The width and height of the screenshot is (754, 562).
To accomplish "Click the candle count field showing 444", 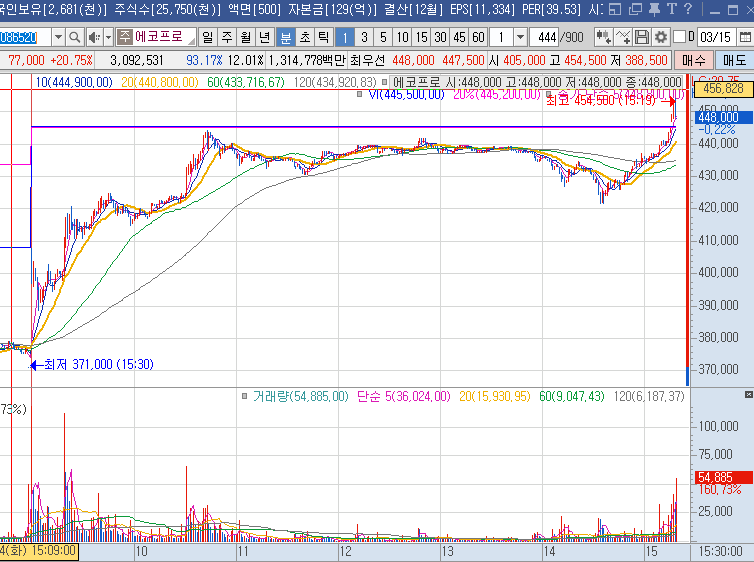I will click(544, 37).
